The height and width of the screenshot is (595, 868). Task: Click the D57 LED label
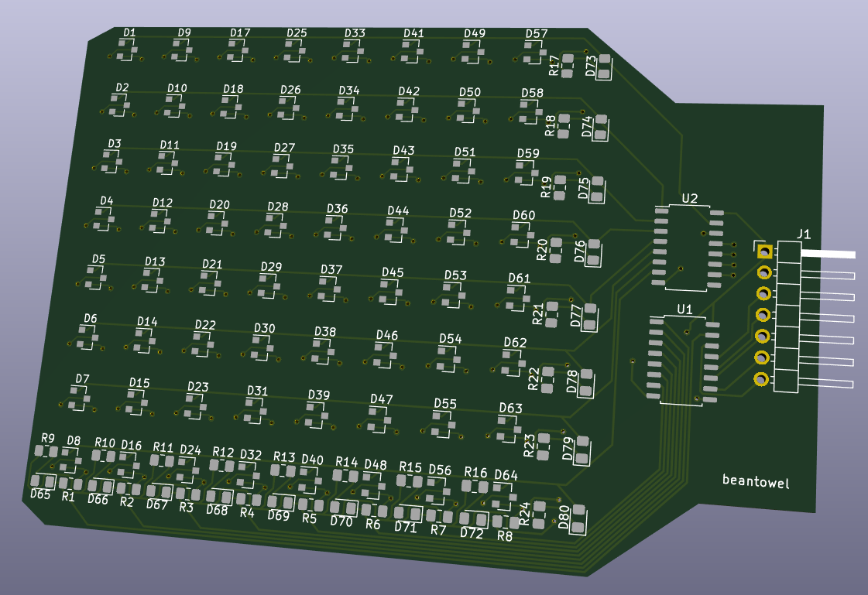pyautogui.click(x=537, y=34)
